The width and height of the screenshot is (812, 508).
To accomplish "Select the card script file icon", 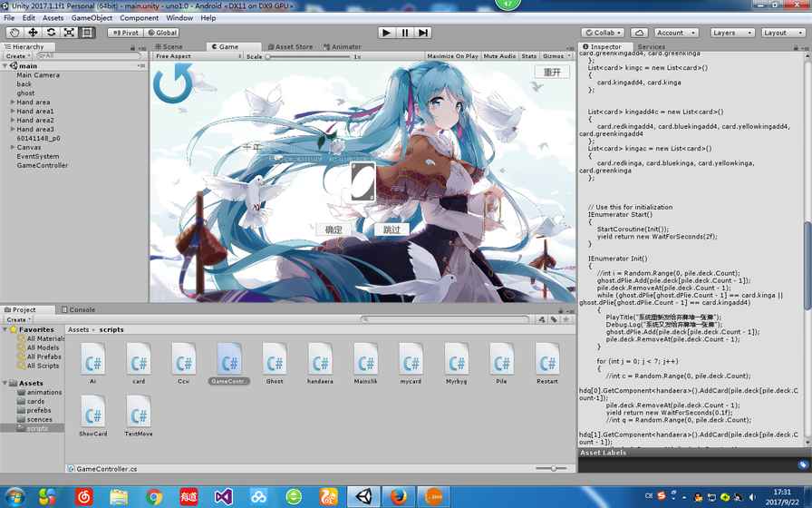I will pos(139,358).
